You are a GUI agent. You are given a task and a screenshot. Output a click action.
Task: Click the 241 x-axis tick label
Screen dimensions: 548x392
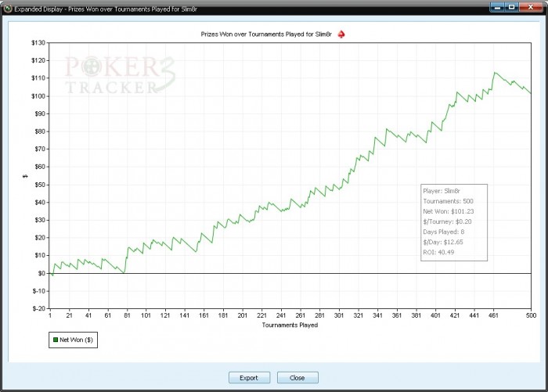pos(281,315)
